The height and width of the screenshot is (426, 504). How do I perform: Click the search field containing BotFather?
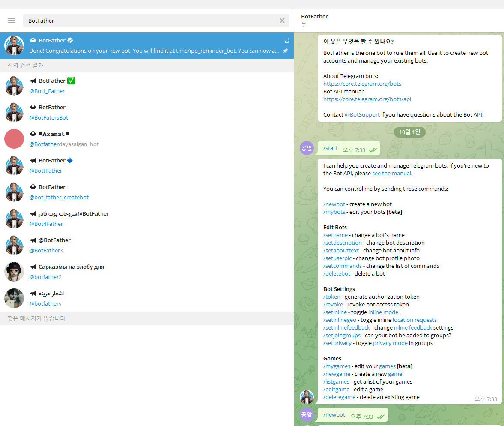[156, 21]
